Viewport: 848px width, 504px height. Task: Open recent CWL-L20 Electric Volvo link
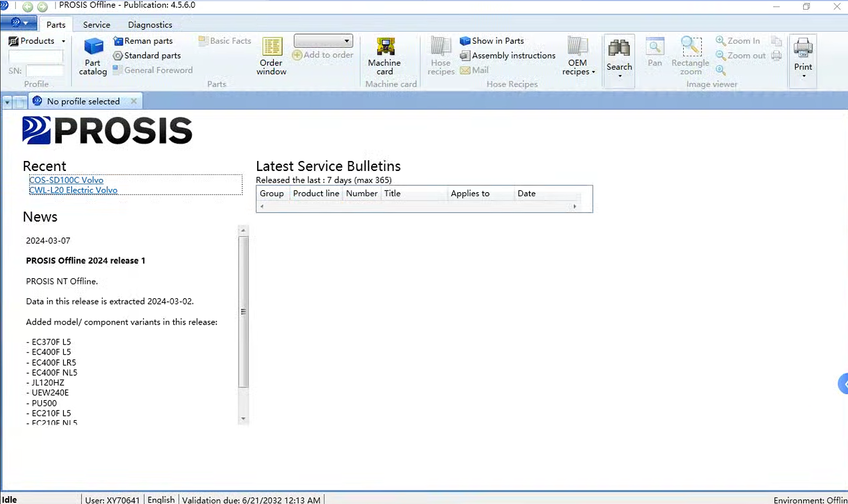click(x=73, y=190)
